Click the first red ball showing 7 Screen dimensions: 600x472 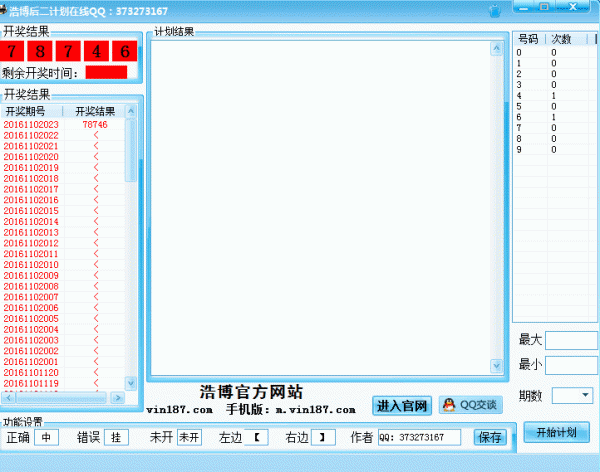12,51
